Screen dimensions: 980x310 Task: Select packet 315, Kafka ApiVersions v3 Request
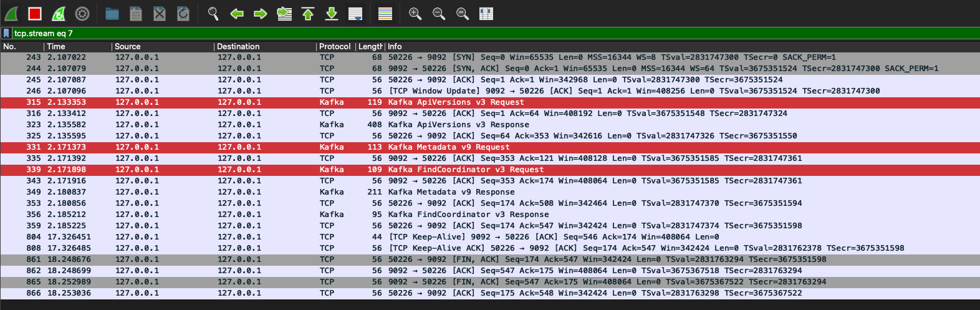[x=490, y=102]
